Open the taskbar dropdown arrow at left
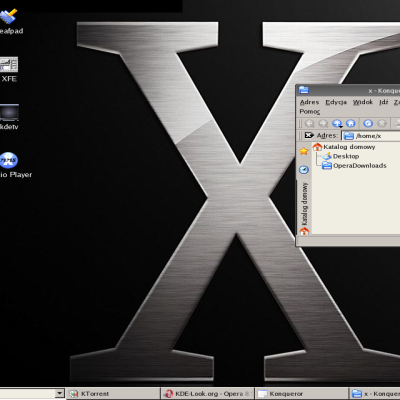400x400 pixels. [x=59, y=393]
